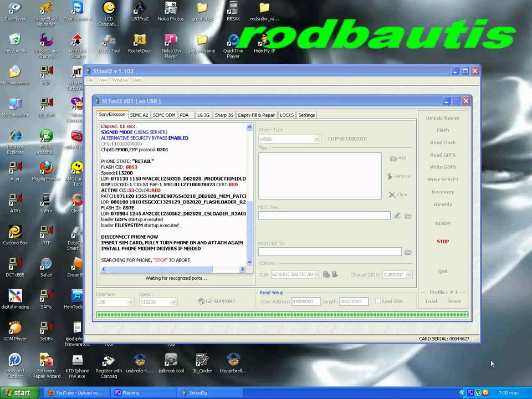Launch Internet Explorer from desktop
532x399 pixels.
point(15,141)
